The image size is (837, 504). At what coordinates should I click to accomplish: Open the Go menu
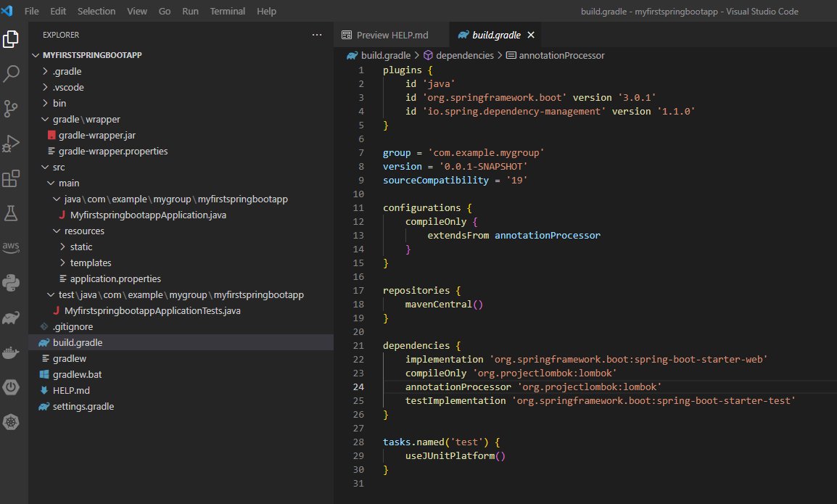(x=165, y=11)
